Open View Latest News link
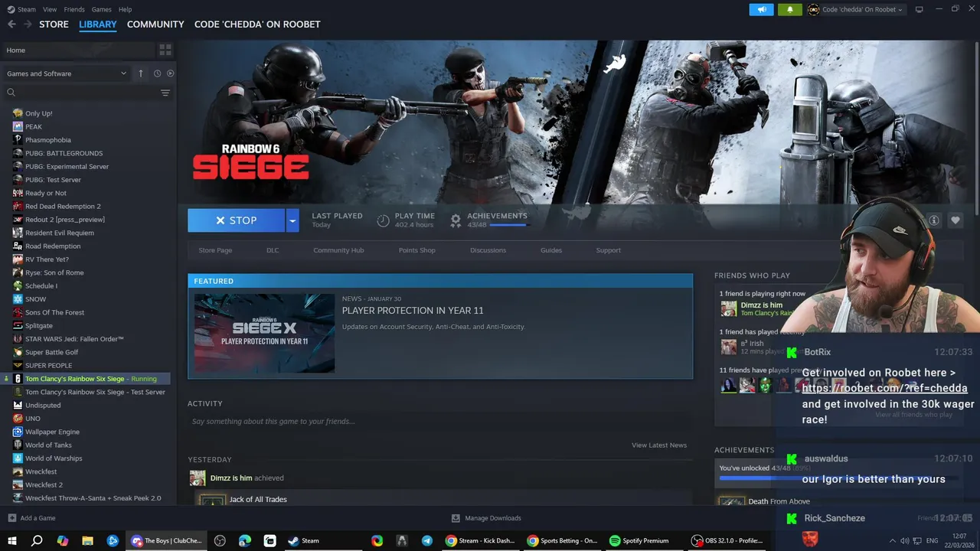This screenshot has height=551, width=980. 659,445
